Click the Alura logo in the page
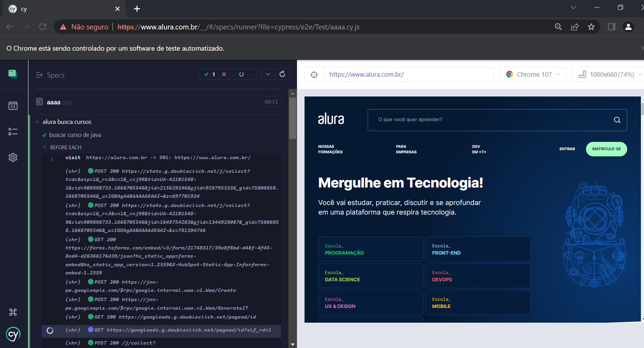 (x=331, y=119)
